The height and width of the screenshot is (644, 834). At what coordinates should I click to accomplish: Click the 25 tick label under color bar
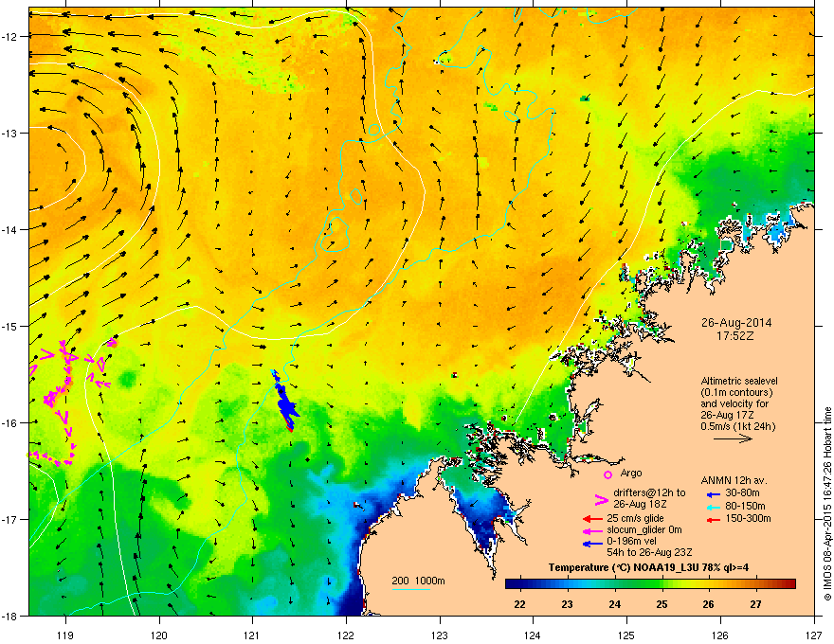[662, 604]
